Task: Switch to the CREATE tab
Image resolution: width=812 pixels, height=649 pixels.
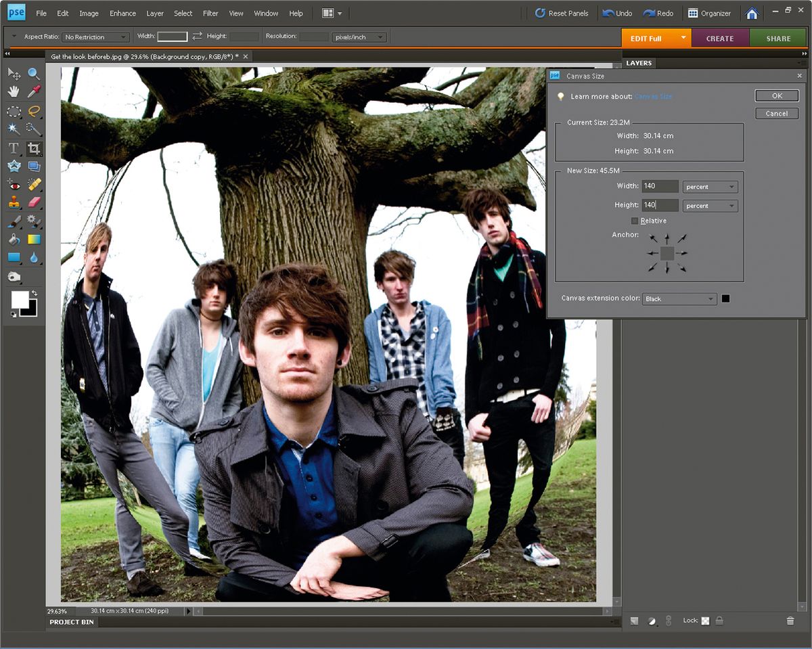Action: [720, 38]
